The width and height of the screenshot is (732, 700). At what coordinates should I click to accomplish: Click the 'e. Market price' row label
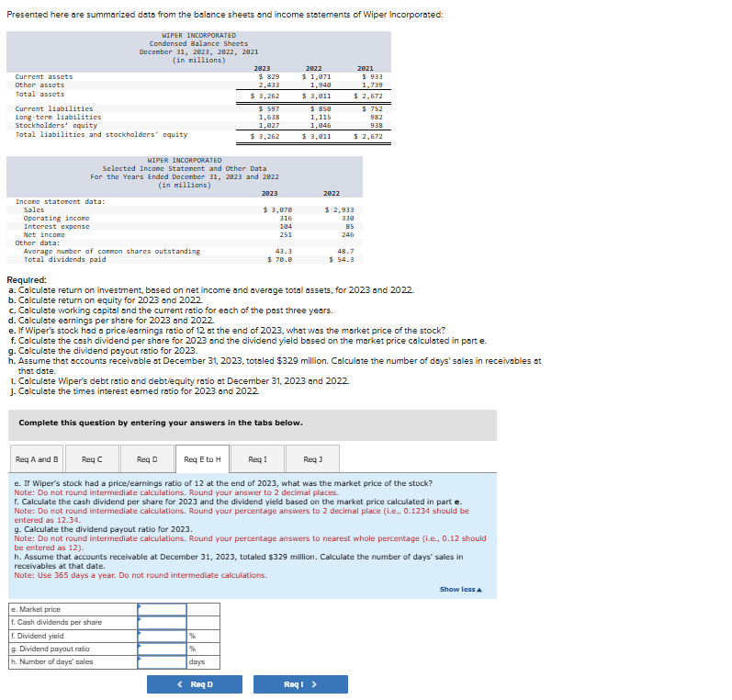pyautogui.click(x=36, y=609)
